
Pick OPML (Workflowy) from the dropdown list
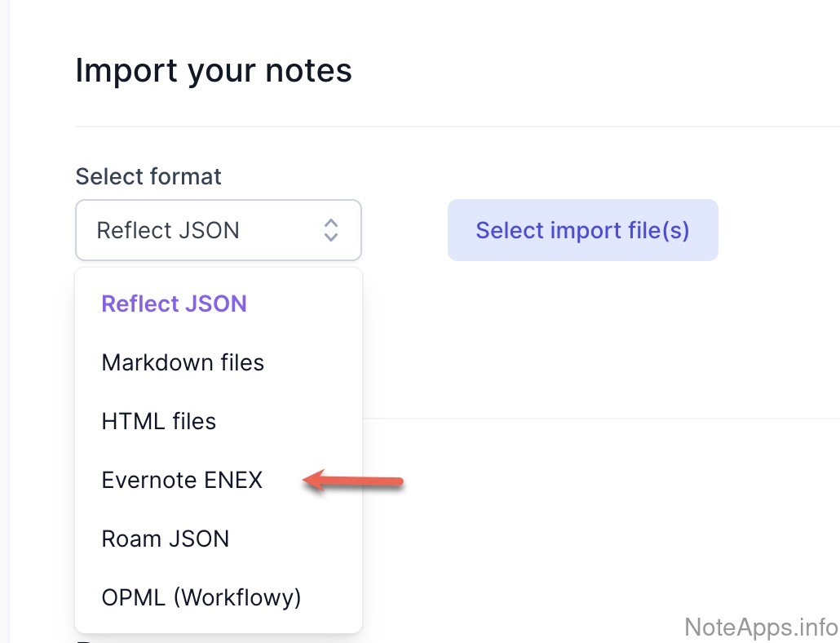pos(201,597)
